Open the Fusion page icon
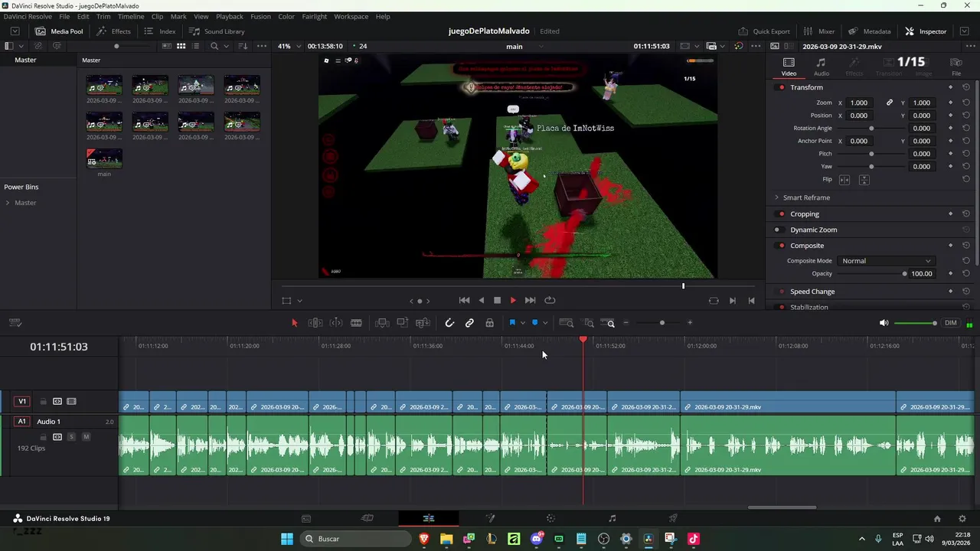 490,518
